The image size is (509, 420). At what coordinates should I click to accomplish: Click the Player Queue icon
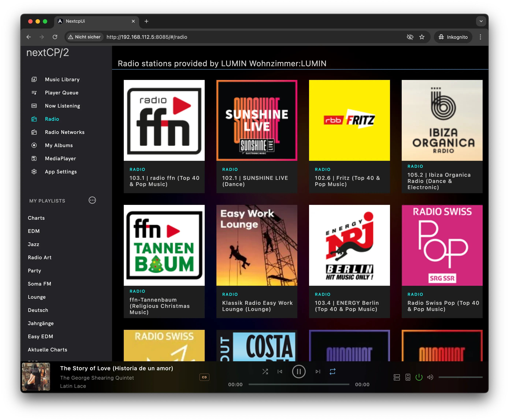pos(34,93)
